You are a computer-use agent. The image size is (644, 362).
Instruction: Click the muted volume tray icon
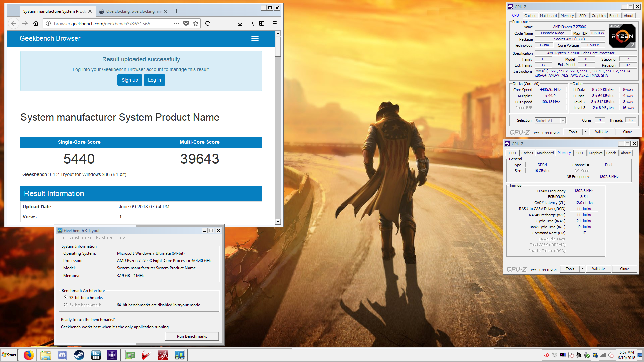[x=611, y=355]
